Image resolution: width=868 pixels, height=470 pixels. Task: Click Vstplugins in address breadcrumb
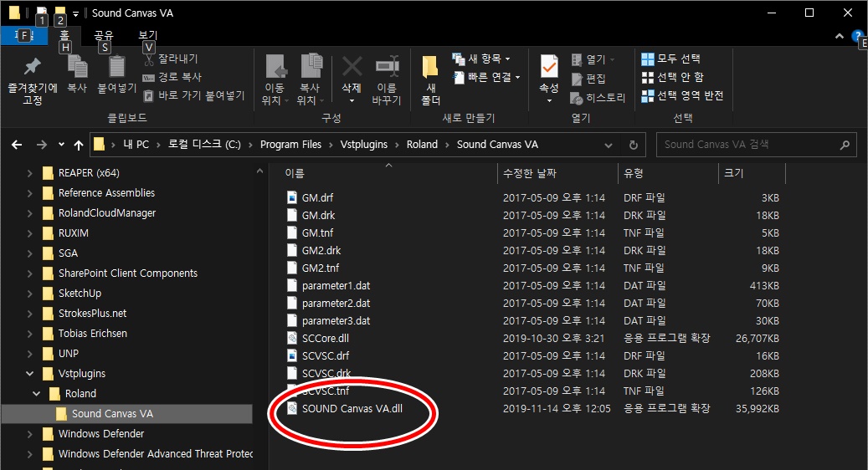364,145
